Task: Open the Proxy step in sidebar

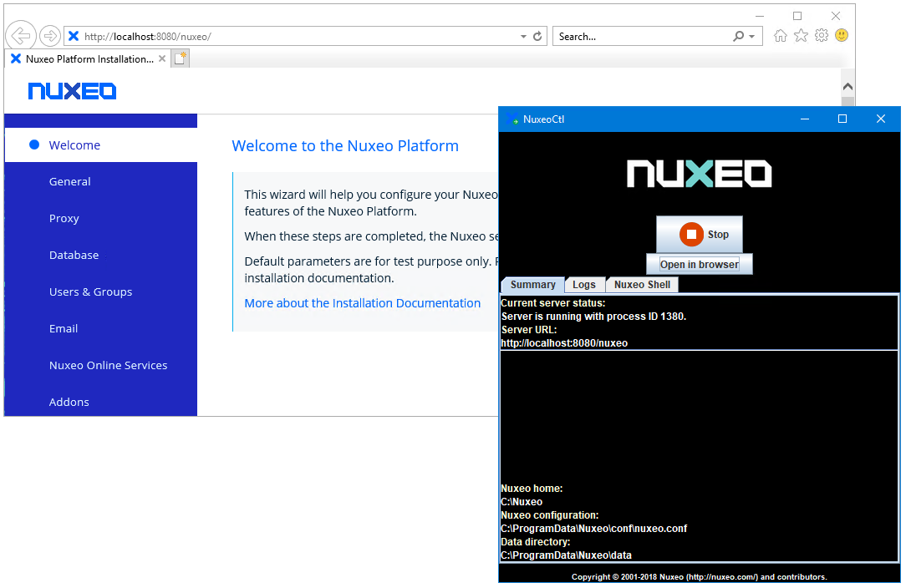Action: 64,218
